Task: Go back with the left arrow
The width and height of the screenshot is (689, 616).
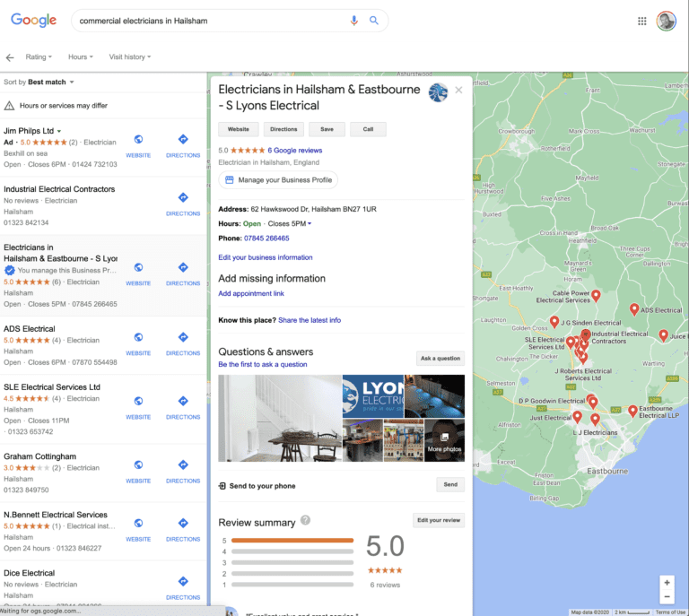Action: pos(10,57)
